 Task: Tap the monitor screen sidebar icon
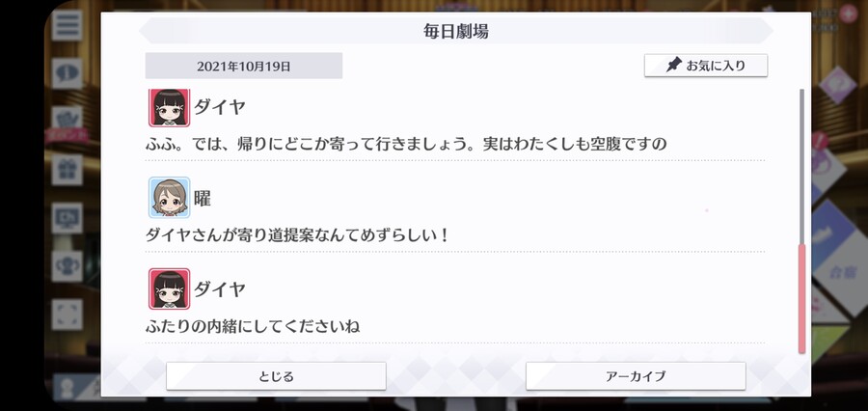[67, 218]
